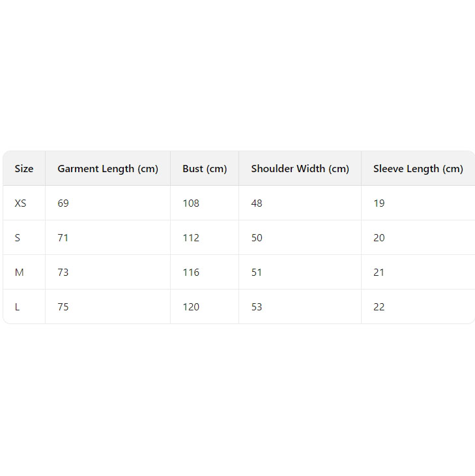
Task: Select bust measurement 108 for XS
Action: [191, 203]
